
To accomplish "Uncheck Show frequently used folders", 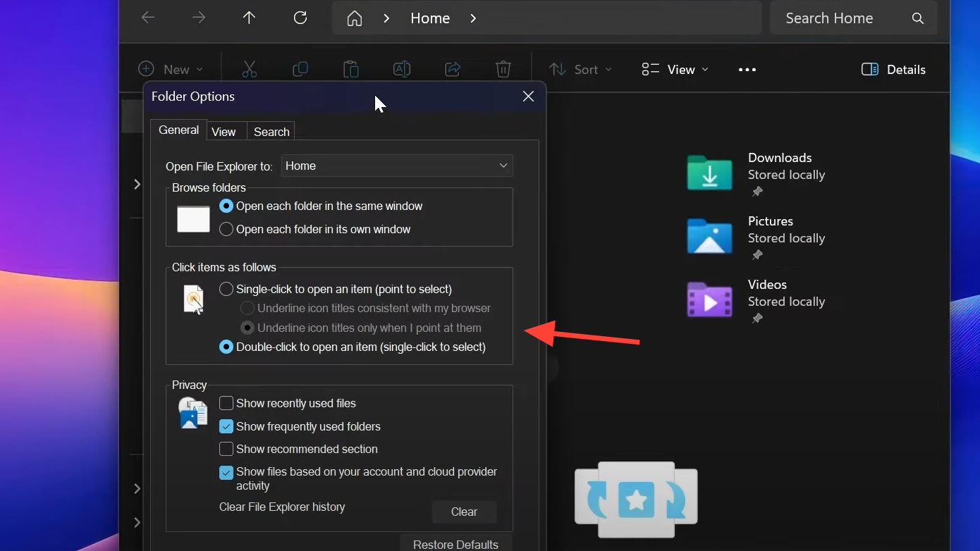I will 226,426.
